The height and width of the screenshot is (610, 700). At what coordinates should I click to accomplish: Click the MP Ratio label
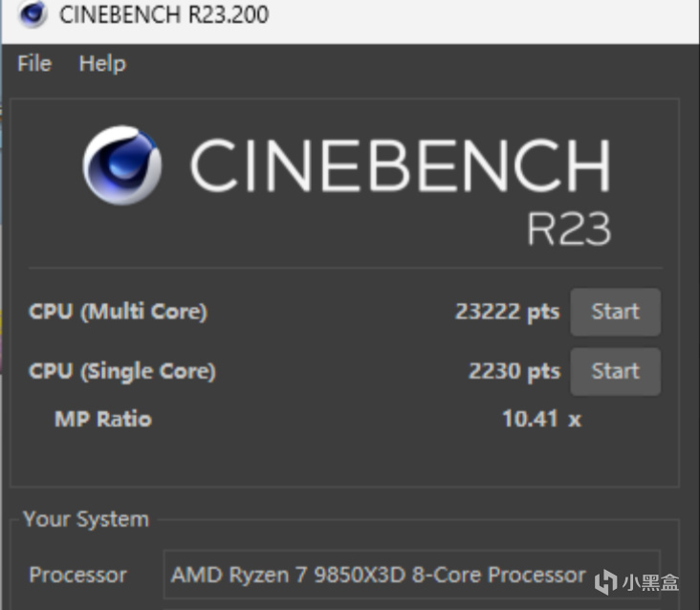(103, 419)
